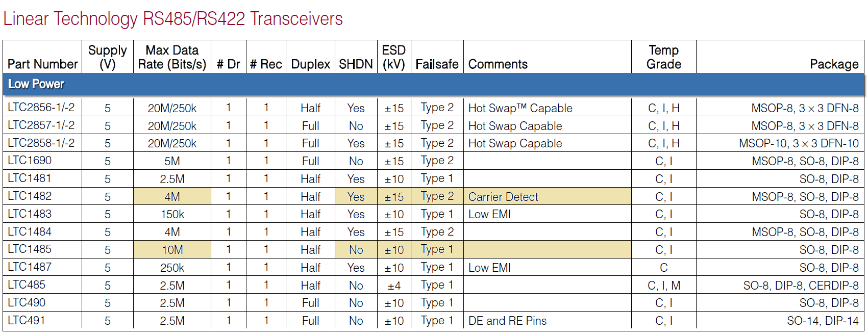Click the Part Number column header

coord(42,64)
